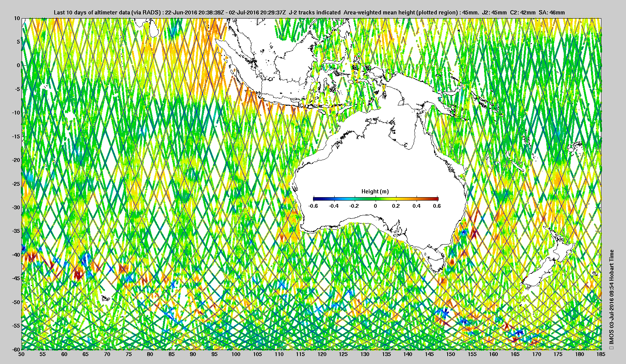Click the colorbar tick label '-0.2'
Viewport: 626px width, 364px height.
pos(354,206)
